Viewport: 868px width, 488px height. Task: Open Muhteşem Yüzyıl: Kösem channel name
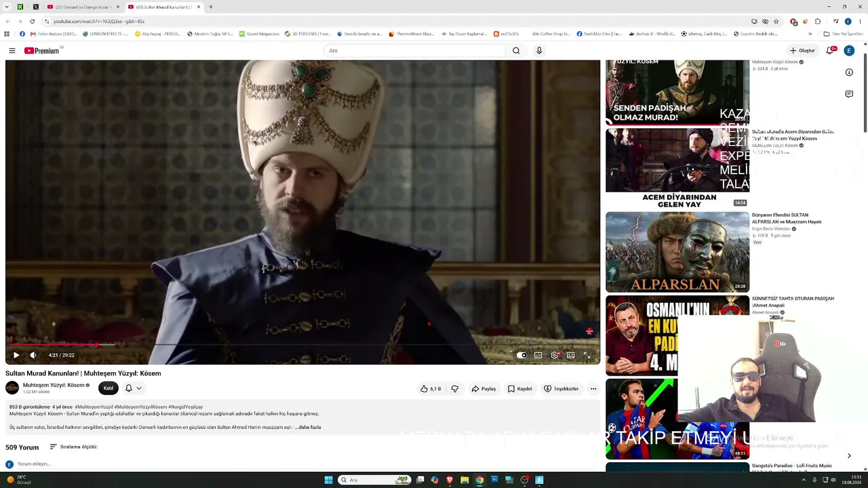pyautogui.click(x=54, y=385)
